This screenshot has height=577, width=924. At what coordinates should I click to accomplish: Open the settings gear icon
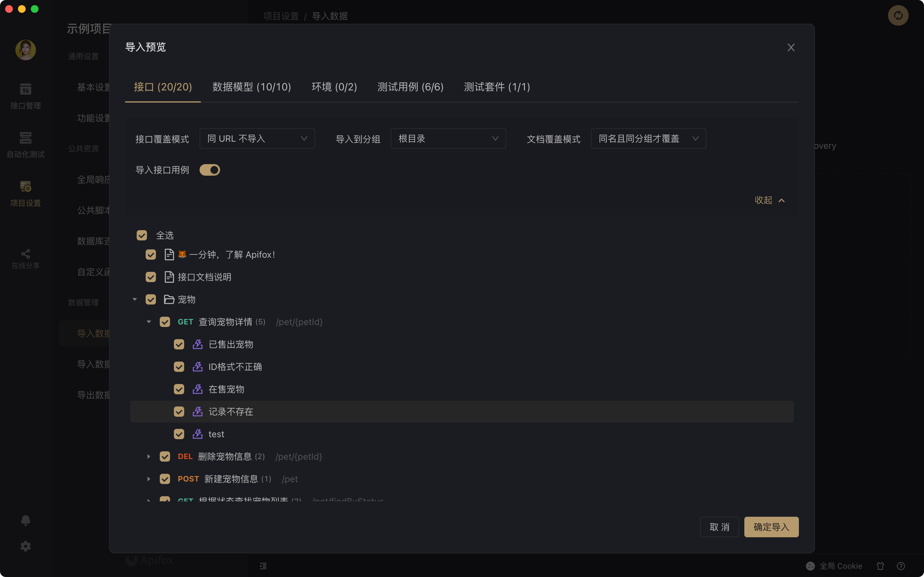coord(26,546)
